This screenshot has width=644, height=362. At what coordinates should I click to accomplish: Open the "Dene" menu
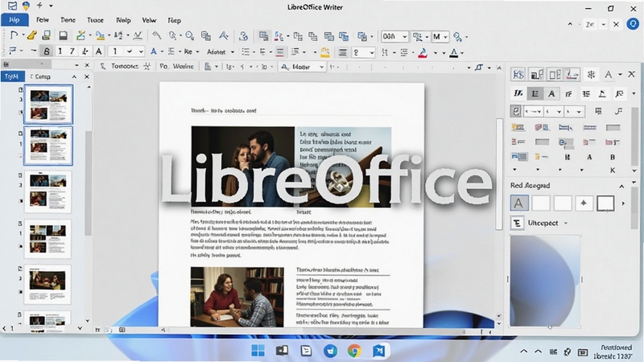68,19
